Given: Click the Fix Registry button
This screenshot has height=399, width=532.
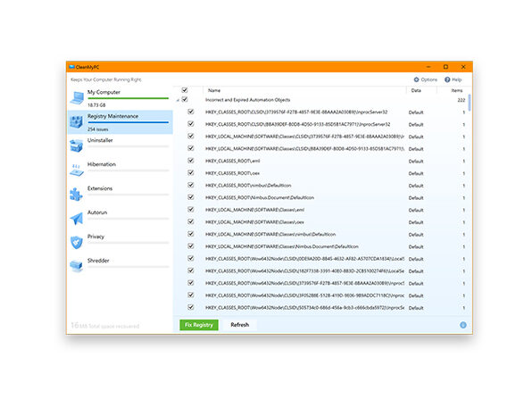Looking at the screenshot, I should click(x=199, y=325).
